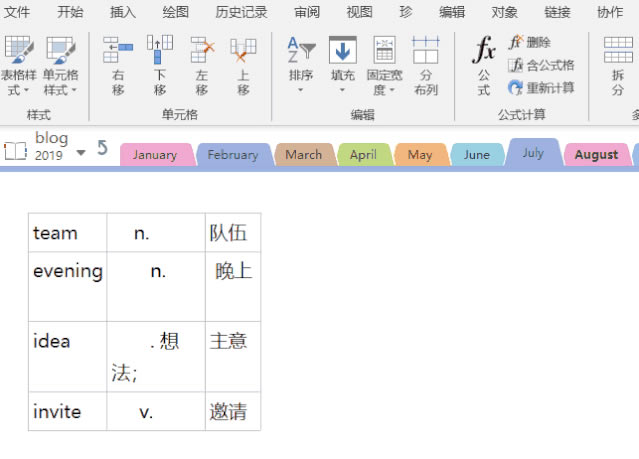Click 删除 formula delete button
639x459 pixels.
(530, 42)
